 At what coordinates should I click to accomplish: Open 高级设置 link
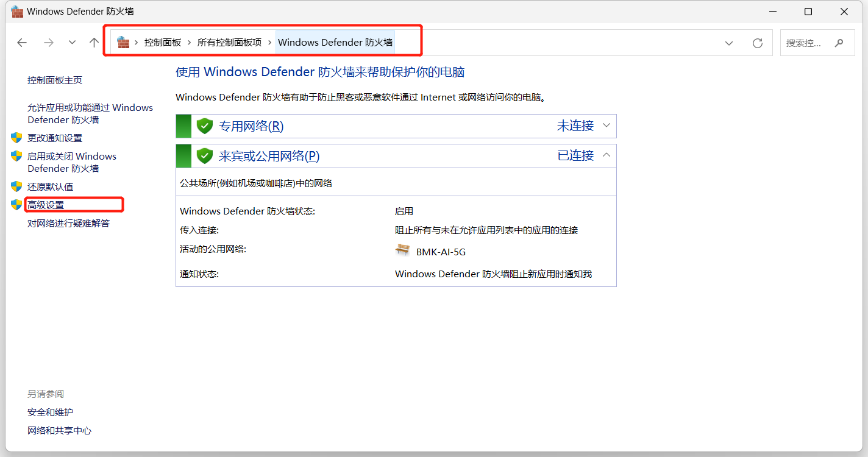point(46,205)
